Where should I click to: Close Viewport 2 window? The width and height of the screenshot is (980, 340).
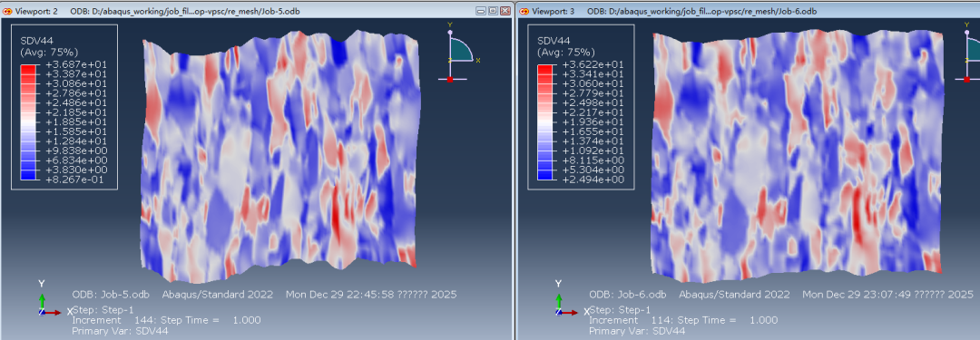(505, 11)
